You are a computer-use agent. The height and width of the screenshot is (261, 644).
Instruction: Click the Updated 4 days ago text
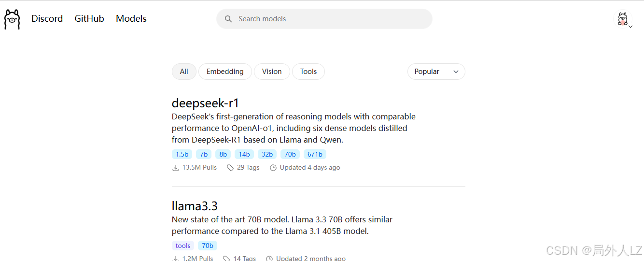click(x=310, y=168)
